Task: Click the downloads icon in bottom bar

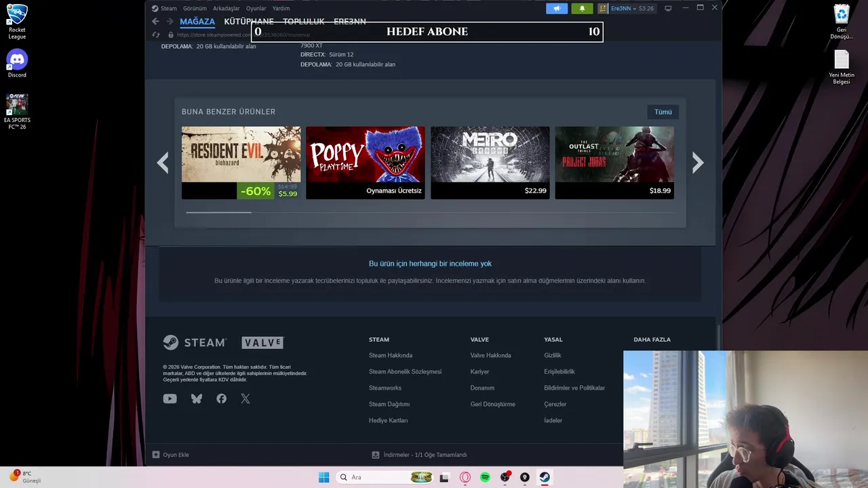Action: pyautogui.click(x=376, y=455)
